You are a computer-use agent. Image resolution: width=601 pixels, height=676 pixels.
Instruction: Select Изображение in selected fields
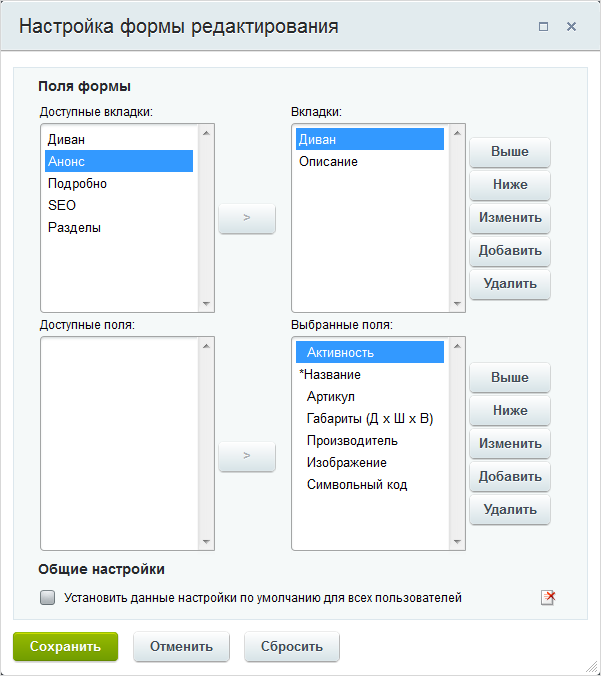point(370,462)
